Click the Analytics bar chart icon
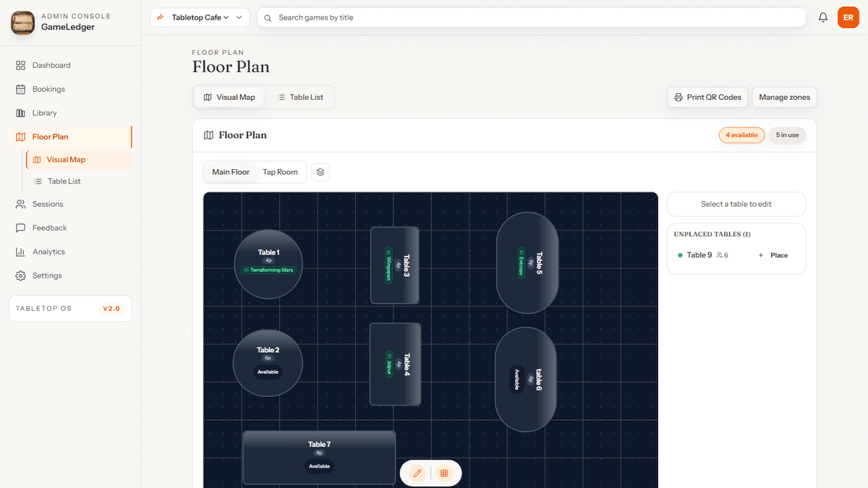This screenshot has height=488, width=868. coord(20,252)
